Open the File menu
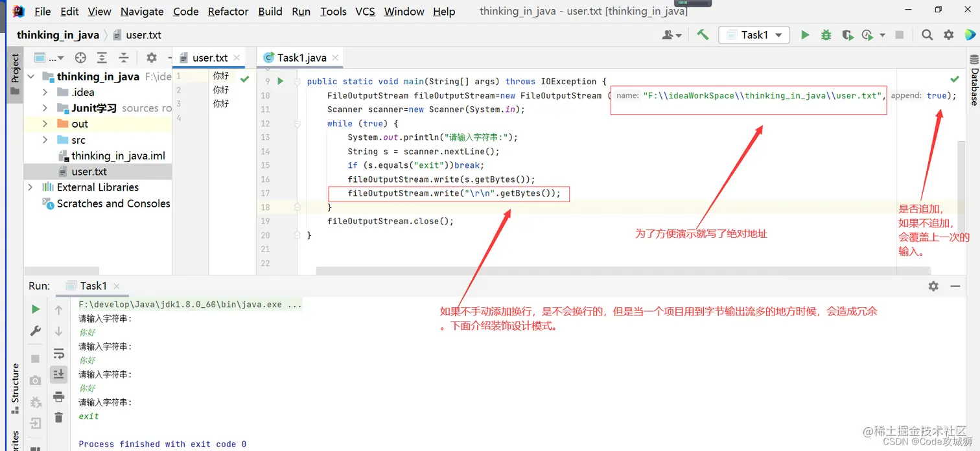The height and width of the screenshot is (451, 980). click(42, 12)
